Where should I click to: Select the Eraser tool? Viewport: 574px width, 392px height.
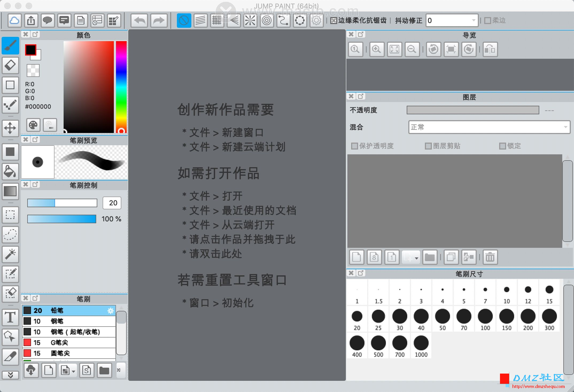click(10, 65)
